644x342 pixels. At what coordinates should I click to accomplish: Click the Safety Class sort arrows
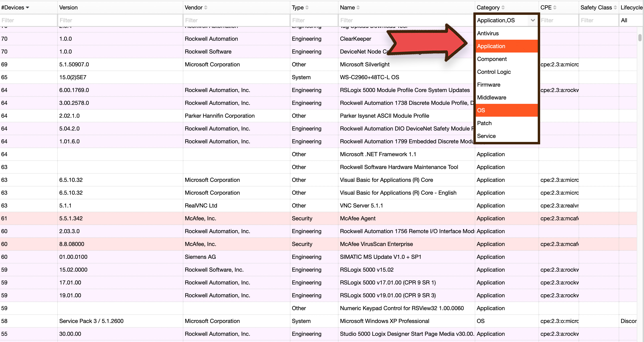click(x=615, y=7)
